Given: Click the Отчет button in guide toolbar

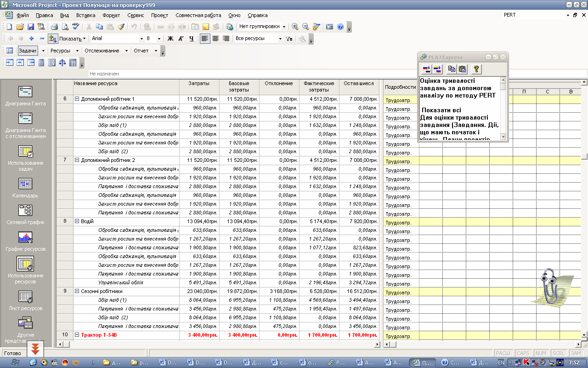Looking at the screenshot, I should [x=141, y=51].
